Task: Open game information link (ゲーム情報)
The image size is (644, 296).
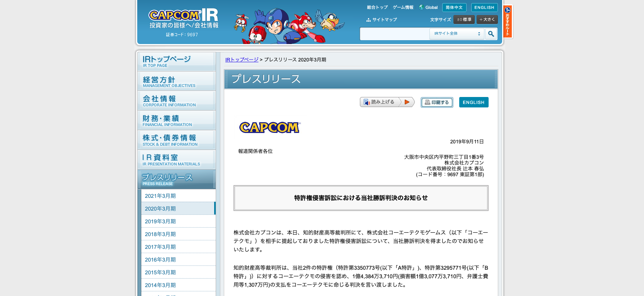Action: tap(403, 7)
